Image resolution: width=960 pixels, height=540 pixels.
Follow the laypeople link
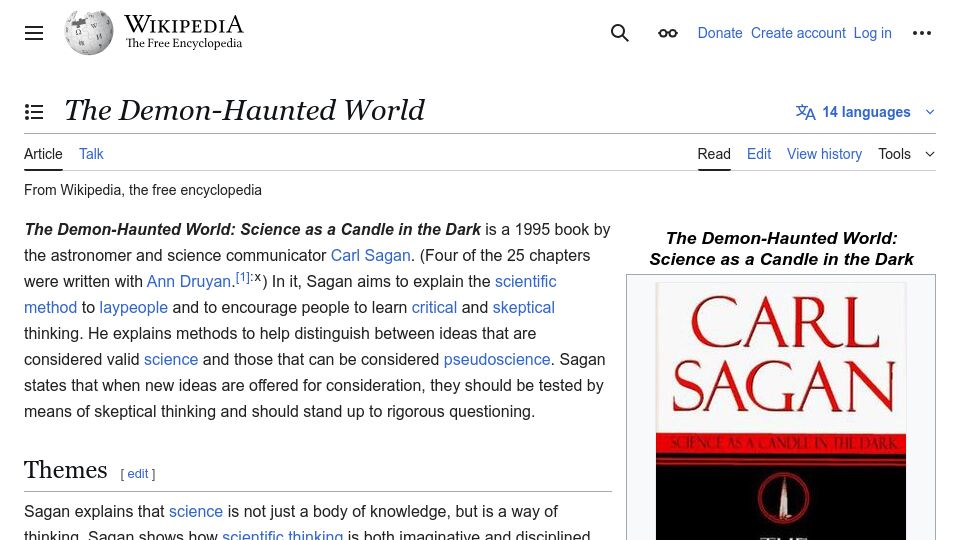133,307
